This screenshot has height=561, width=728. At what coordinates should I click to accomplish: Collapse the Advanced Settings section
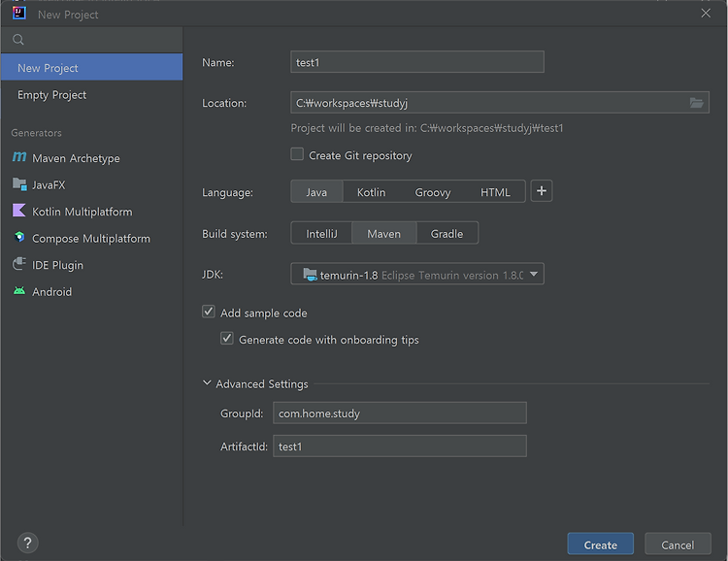207,383
